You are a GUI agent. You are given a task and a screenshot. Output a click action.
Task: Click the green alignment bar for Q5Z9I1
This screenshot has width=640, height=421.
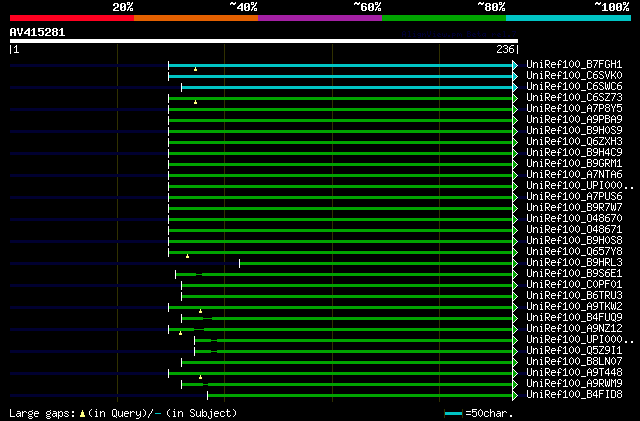pos(353,351)
